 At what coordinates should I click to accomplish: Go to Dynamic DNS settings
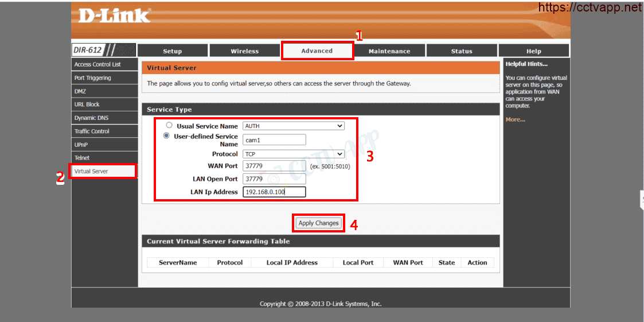tap(103, 118)
